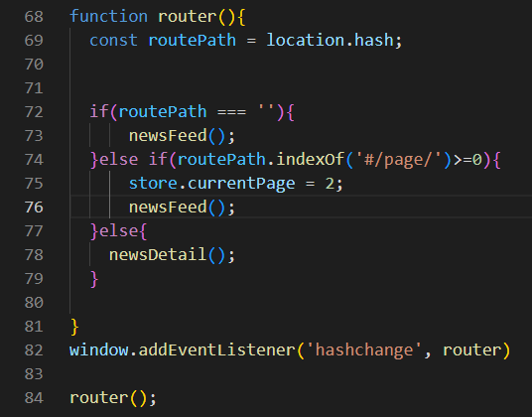Click 'addEventListener' on line 82
This screenshot has height=417, width=532.
pos(217,349)
